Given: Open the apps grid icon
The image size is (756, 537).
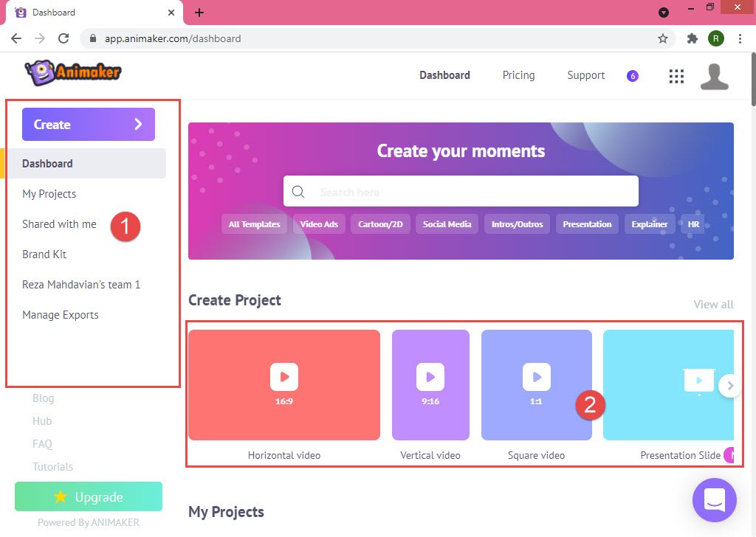Looking at the screenshot, I should (676, 76).
